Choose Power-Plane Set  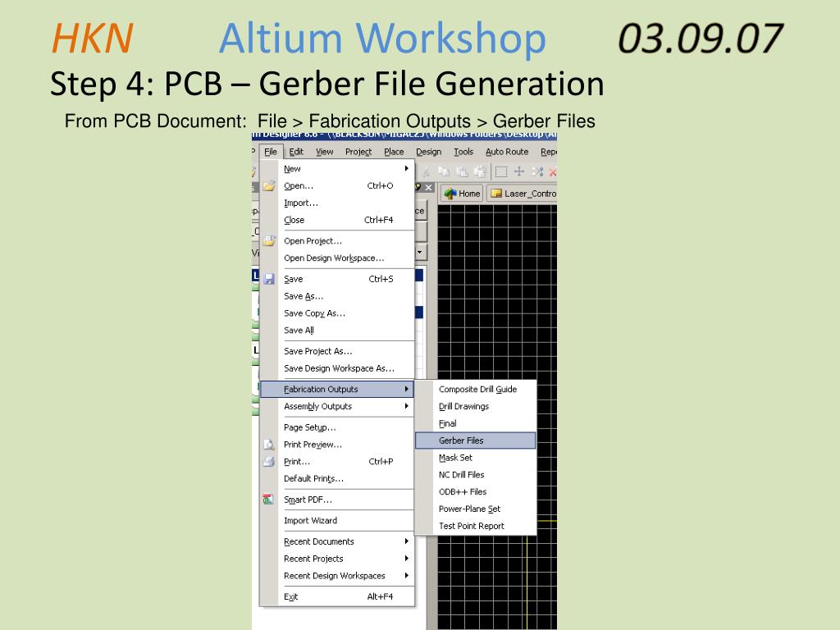pyautogui.click(x=475, y=509)
